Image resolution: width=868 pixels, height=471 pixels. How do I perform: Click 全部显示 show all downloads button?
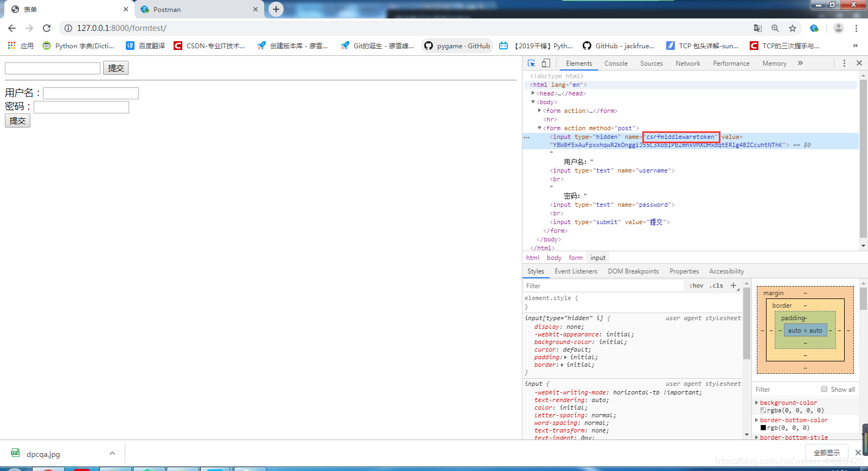(827, 453)
